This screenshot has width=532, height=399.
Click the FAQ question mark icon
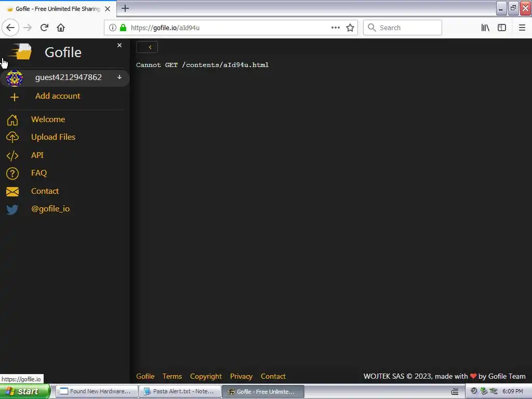[x=12, y=174]
